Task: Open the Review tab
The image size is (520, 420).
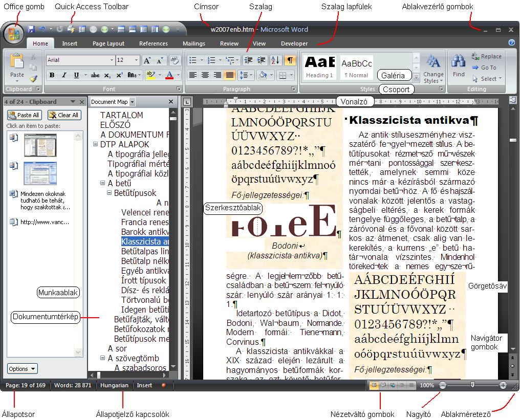Action: tap(229, 43)
